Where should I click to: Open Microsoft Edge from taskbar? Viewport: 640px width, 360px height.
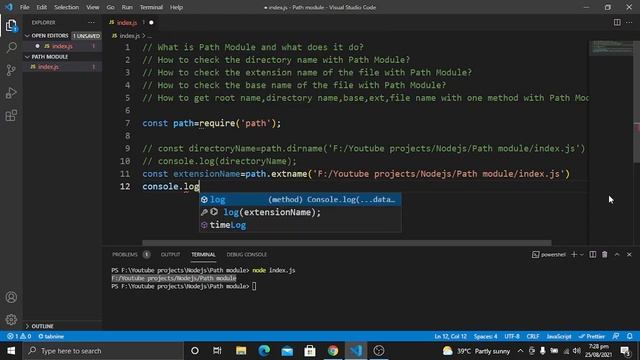click(264, 351)
